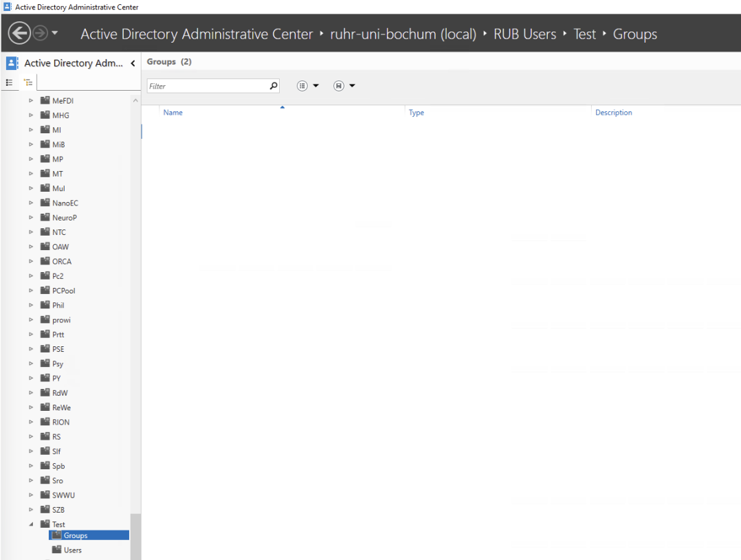Collapse the navigation pane with the chevron

coord(133,63)
